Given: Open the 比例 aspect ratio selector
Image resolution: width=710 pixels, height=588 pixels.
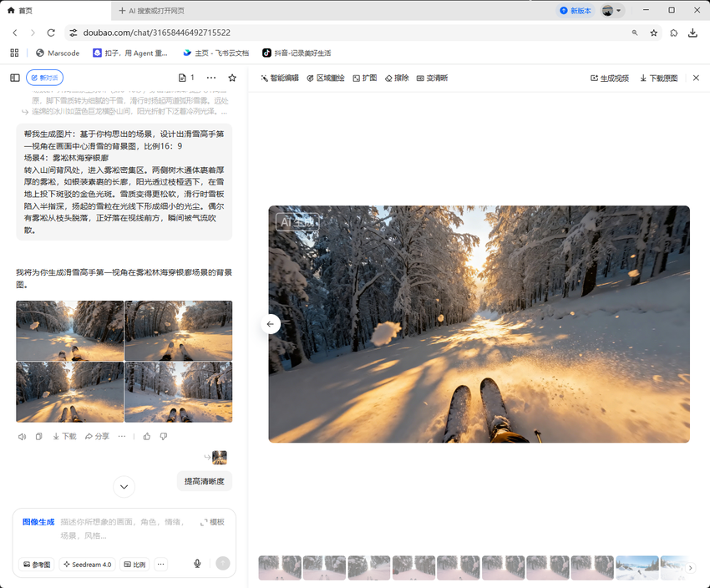Looking at the screenshot, I should pyautogui.click(x=134, y=563).
